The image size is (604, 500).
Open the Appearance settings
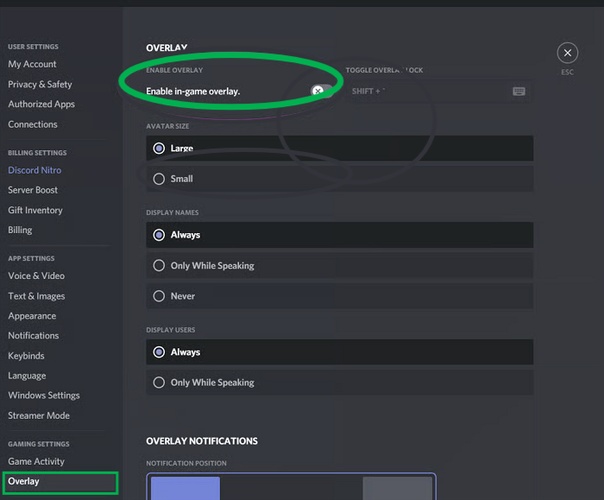(32, 316)
